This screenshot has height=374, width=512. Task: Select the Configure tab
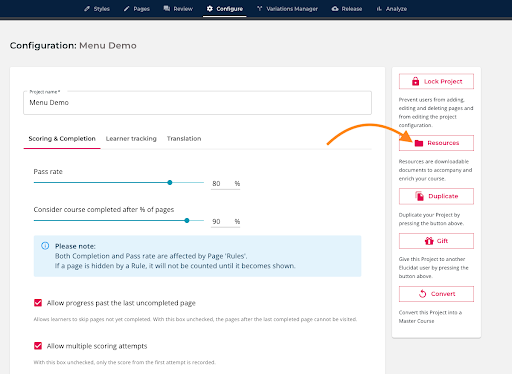(225, 9)
